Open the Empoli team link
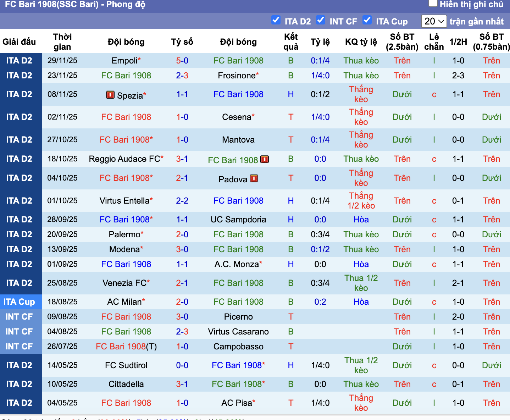Viewport: 510px width, 420px height. (124, 61)
